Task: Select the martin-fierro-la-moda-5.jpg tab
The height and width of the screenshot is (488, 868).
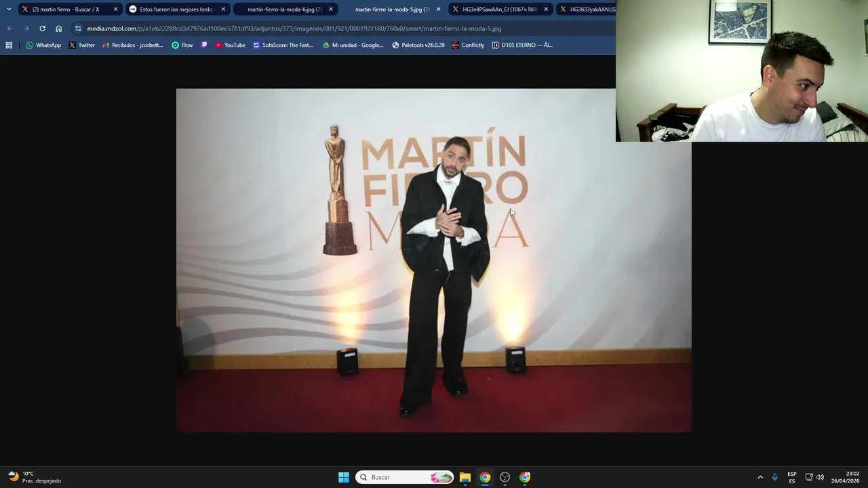Action: [392, 9]
